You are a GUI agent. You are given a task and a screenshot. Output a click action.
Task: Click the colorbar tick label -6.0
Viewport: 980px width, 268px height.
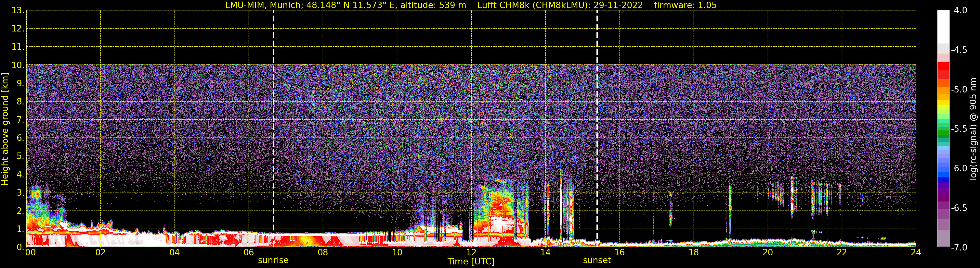pos(959,168)
